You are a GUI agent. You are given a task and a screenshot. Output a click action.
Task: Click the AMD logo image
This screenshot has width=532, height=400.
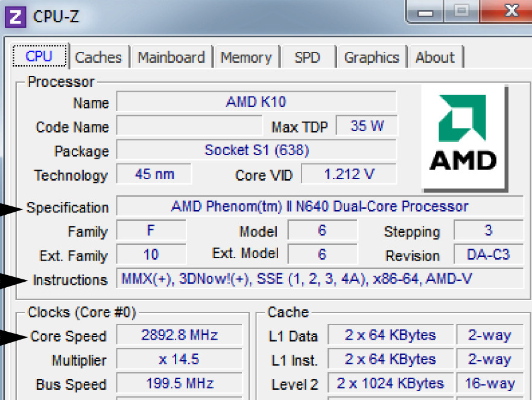[x=463, y=138]
